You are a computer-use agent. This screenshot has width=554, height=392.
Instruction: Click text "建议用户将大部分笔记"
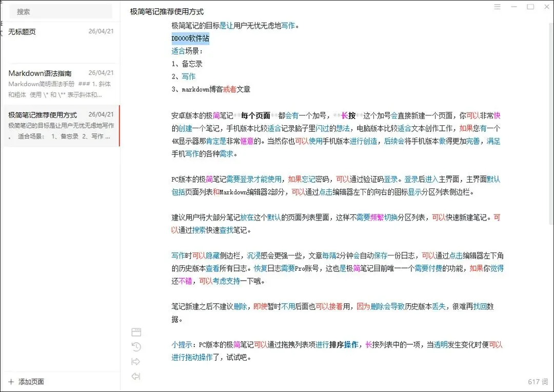click(206, 218)
